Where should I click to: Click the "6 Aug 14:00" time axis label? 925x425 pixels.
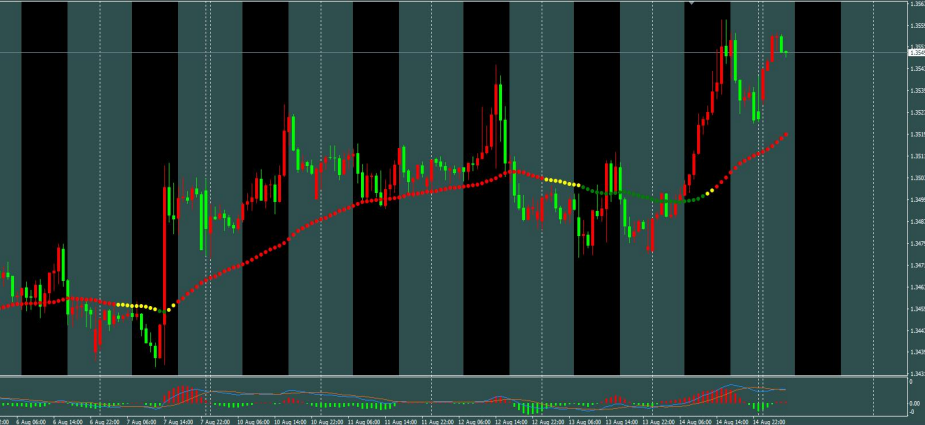coord(68,422)
